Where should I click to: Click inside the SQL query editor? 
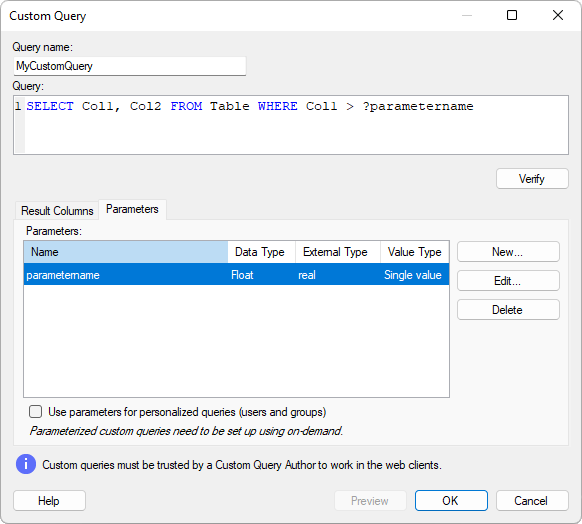pos(291,125)
